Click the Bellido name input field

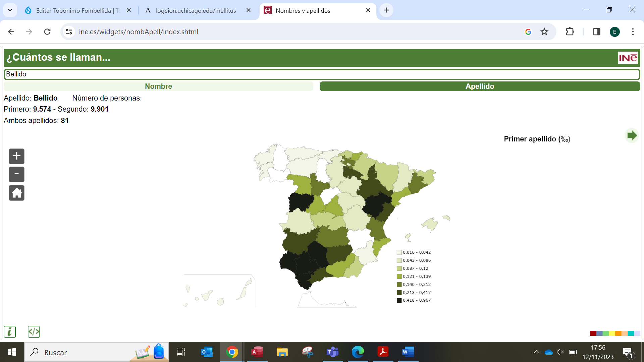(x=321, y=74)
